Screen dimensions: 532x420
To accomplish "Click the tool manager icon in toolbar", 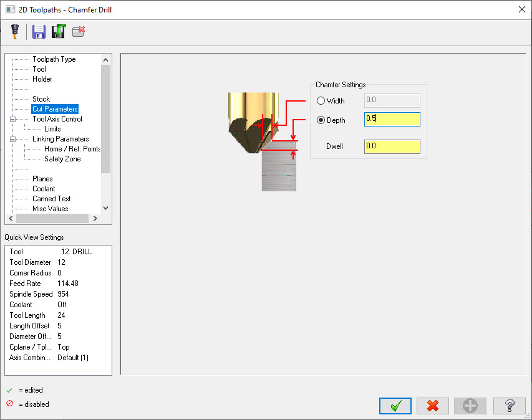I will (15, 32).
